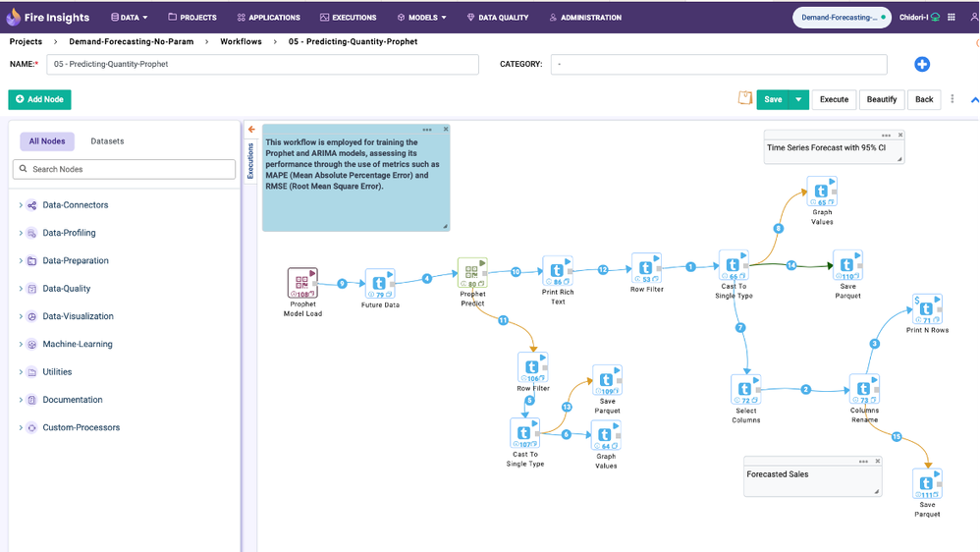Open the Models menu in top bar

coord(422,18)
